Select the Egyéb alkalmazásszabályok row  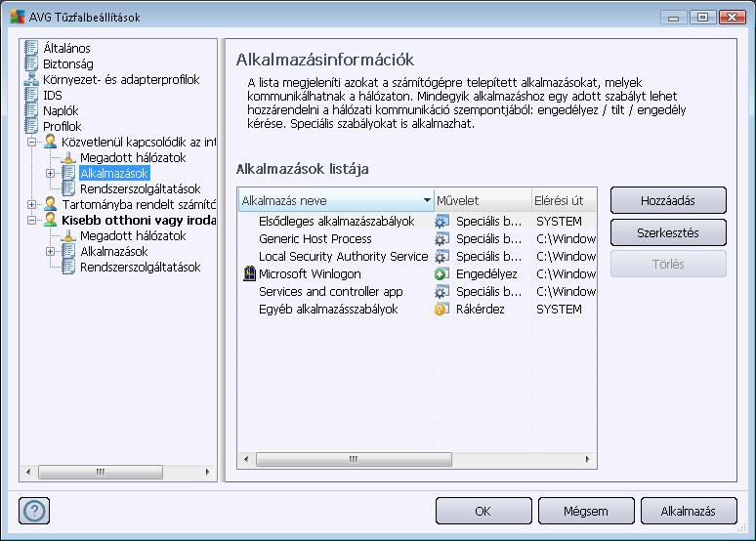point(417,310)
